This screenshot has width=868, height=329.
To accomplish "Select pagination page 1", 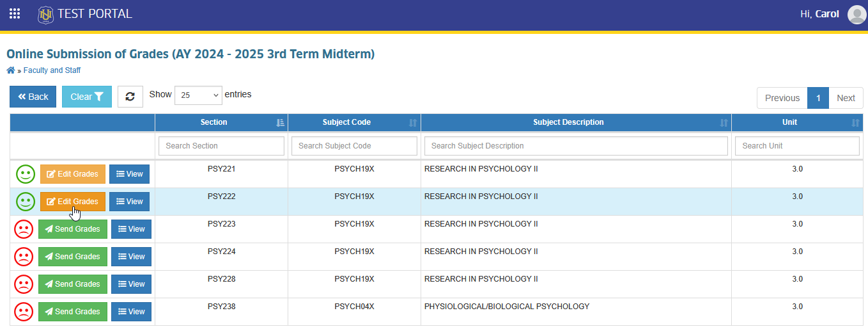I will [818, 98].
